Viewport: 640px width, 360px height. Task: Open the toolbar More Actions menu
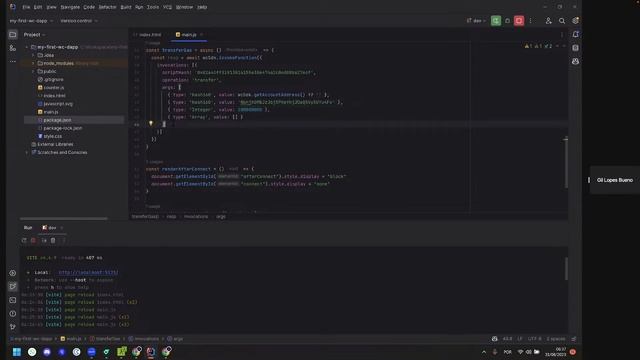(531, 20)
